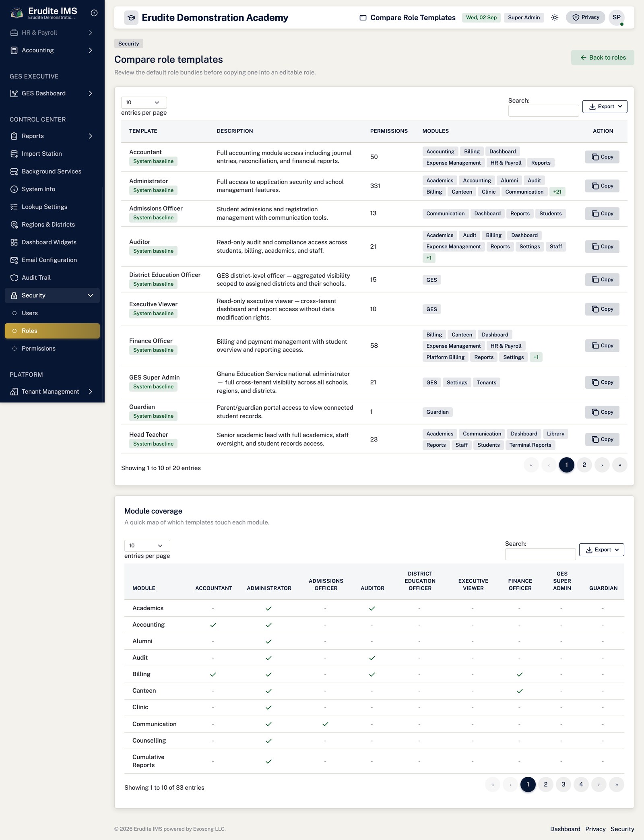
Task: Open Module coverage entries per page dropdown
Action: coord(147,546)
